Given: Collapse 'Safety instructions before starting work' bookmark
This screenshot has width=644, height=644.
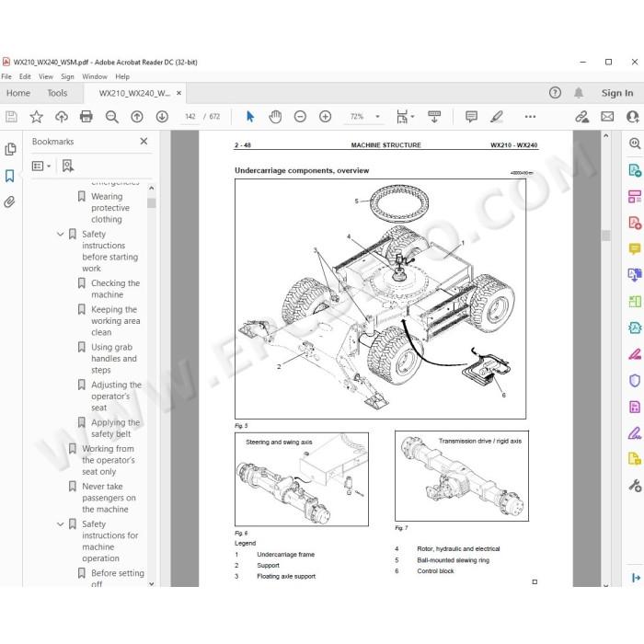Looking at the screenshot, I should pyautogui.click(x=61, y=234).
